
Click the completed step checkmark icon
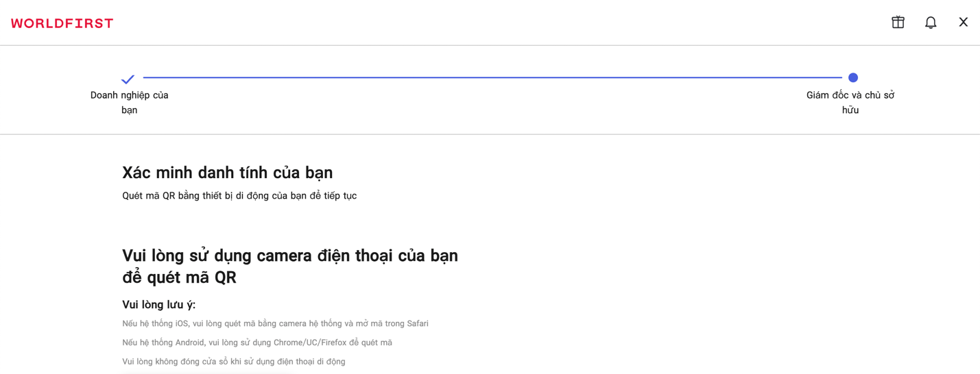[128, 79]
